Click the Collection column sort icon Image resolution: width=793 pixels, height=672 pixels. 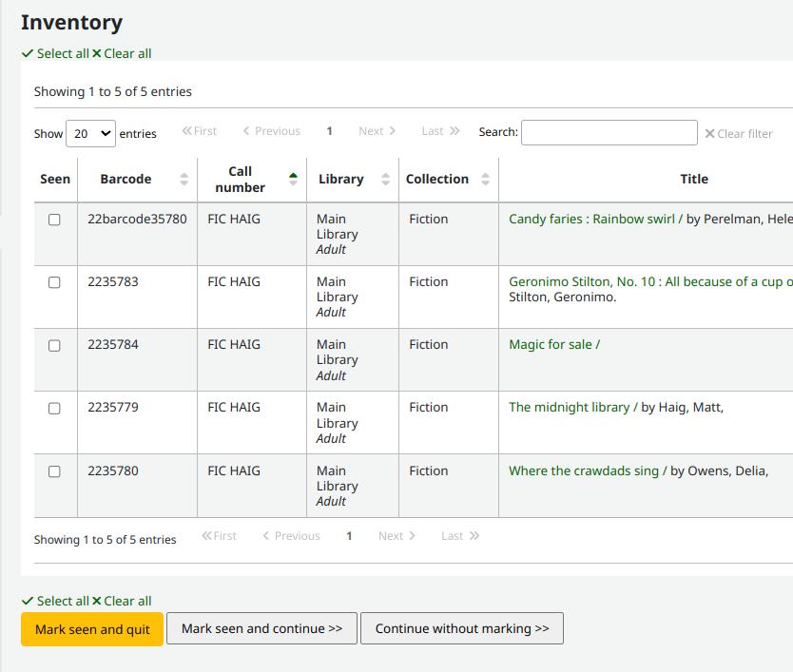pyautogui.click(x=486, y=180)
